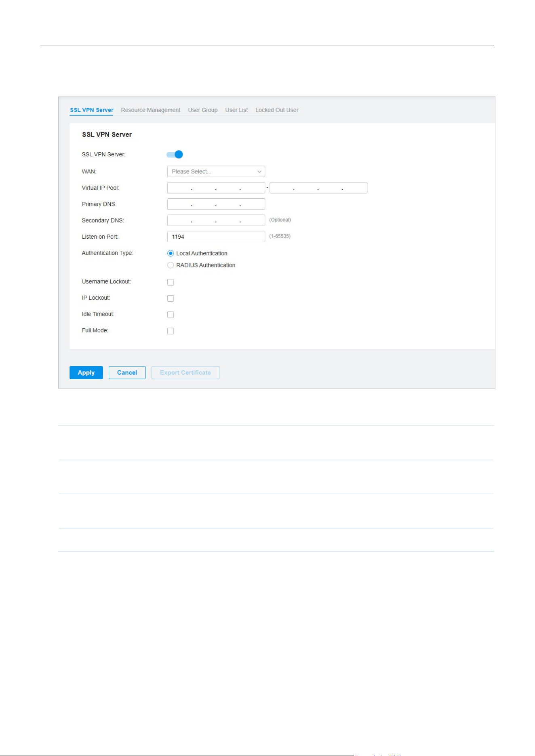Image resolution: width=535 pixels, height=756 pixels.
Task: Enable the Full Mode checkbox
Action: pyautogui.click(x=171, y=331)
